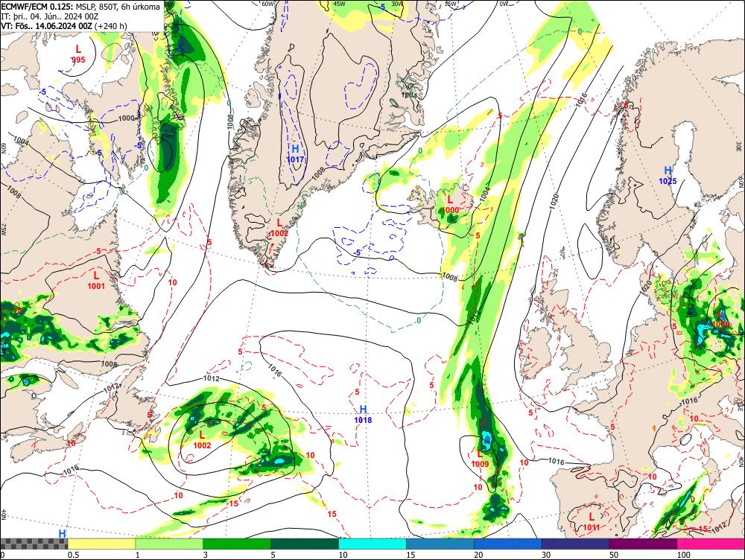Click the '0.5' legend scale value
The image size is (745, 560).
(73, 555)
